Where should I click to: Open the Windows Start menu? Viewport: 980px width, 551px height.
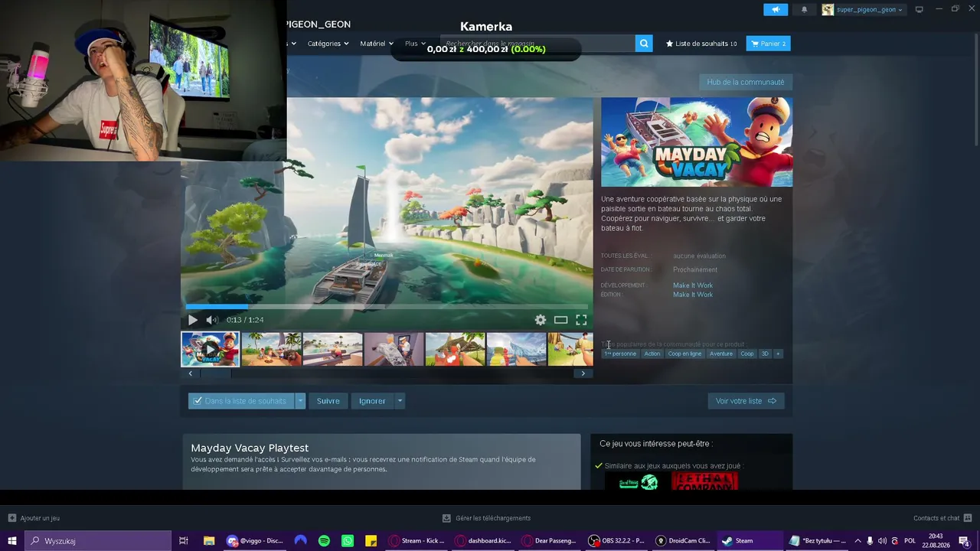click(x=12, y=541)
